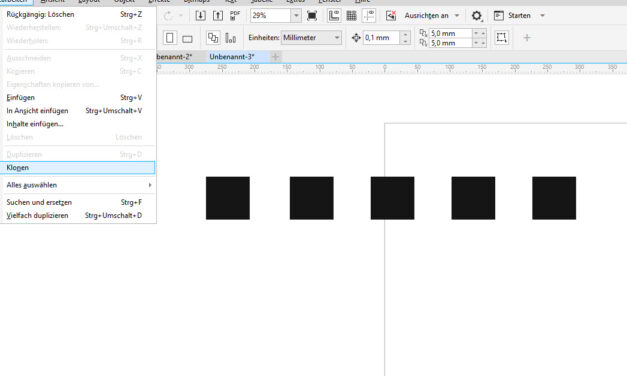627x376 pixels.
Task: Choose Einfügen from the menu
Action: (x=78, y=98)
